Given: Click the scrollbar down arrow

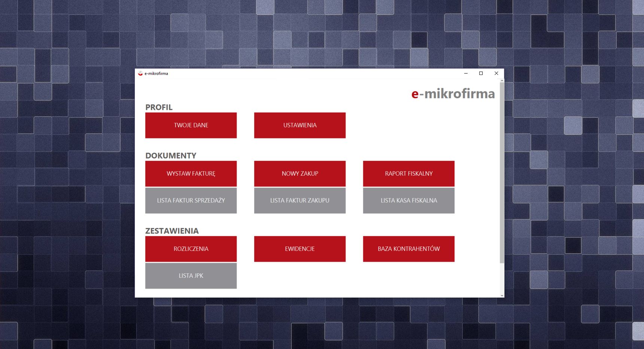Looking at the screenshot, I should tap(502, 295).
